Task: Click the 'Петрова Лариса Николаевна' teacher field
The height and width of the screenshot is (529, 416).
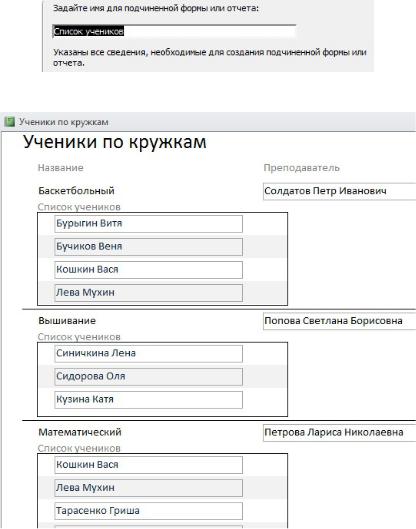Action: point(339,433)
